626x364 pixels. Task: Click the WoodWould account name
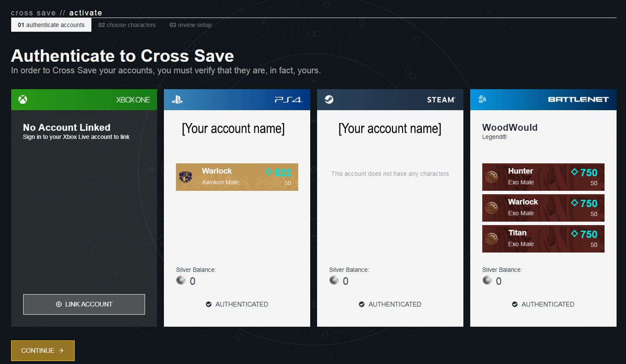pyautogui.click(x=510, y=127)
